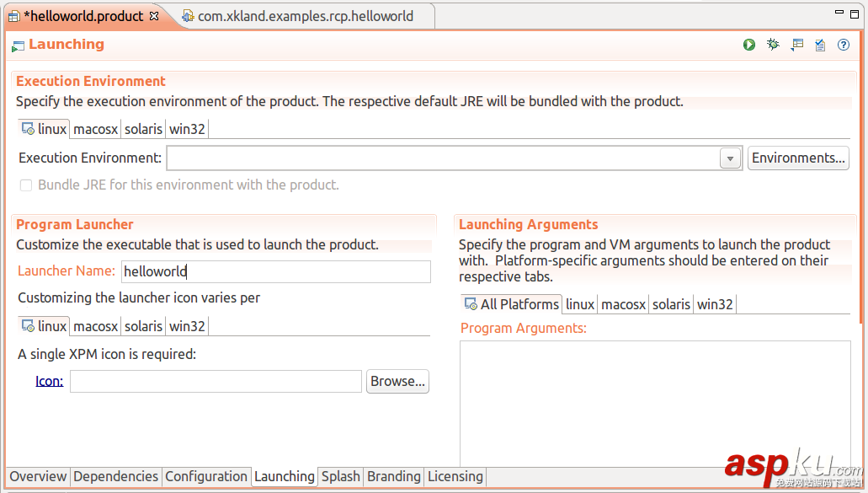Select macosx tab in Program Launcher
The height and width of the screenshot is (493, 868).
click(96, 326)
